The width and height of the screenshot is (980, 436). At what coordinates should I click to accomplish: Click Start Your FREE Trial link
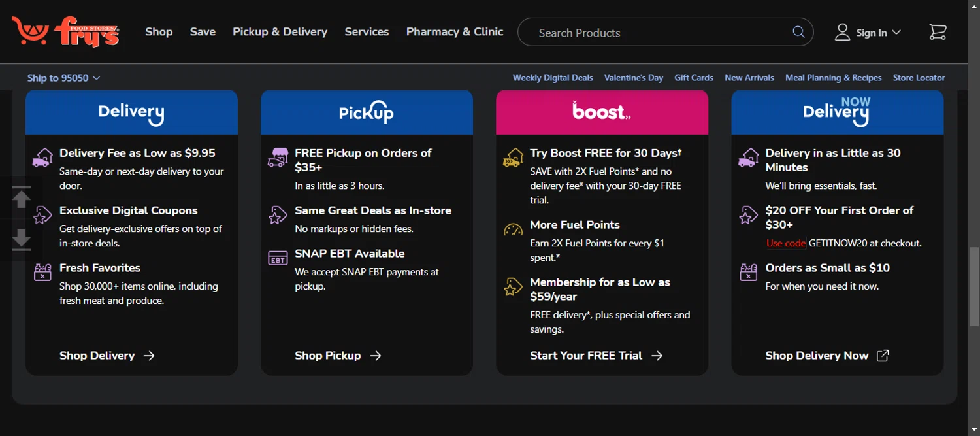point(586,356)
